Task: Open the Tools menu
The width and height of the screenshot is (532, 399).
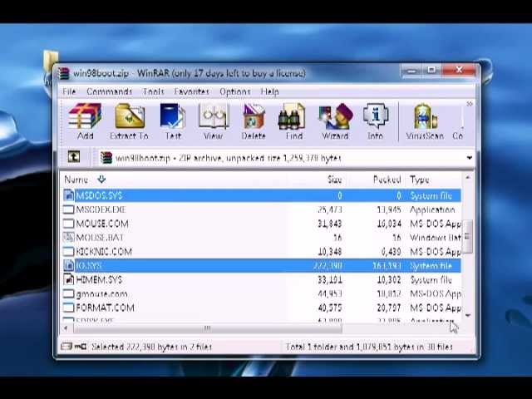Action: (153, 91)
